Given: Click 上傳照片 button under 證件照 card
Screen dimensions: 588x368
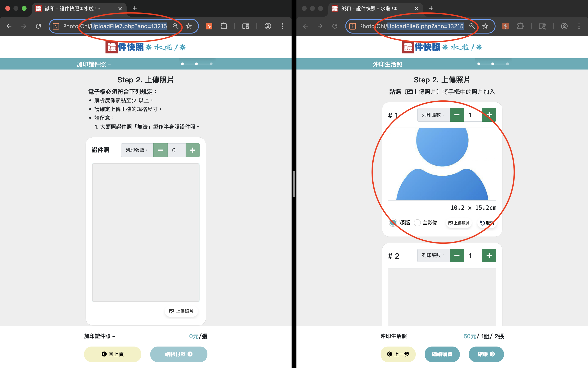Looking at the screenshot, I should [x=181, y=311].
